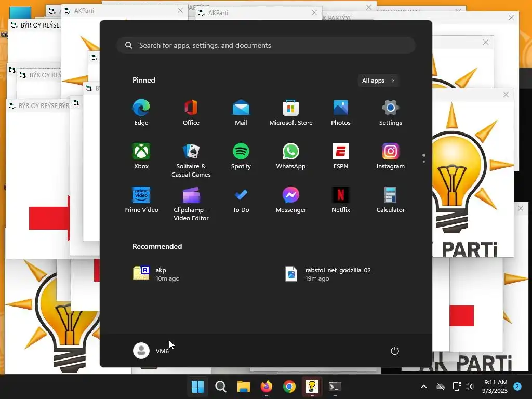Launch Firefox from the taskbar

coord(267,387)
